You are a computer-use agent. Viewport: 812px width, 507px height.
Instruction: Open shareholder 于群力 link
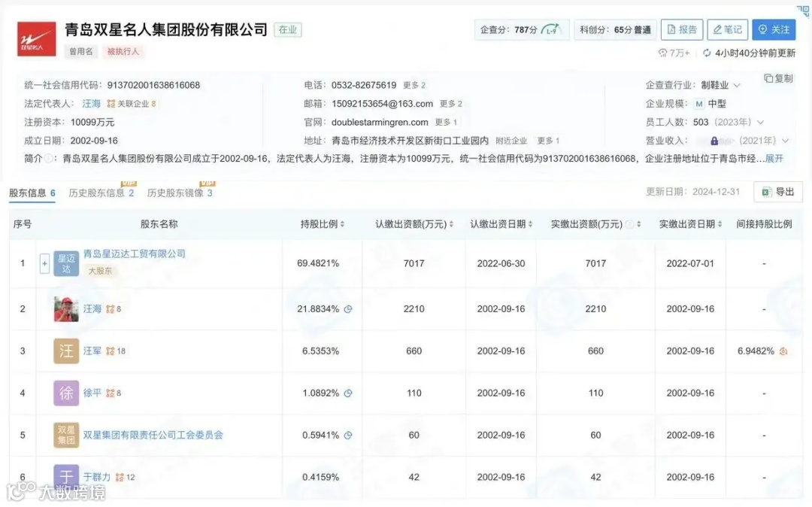tap(97, 477)
